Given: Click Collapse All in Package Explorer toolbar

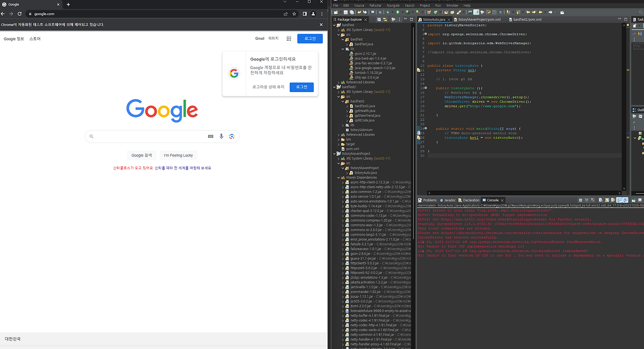Looking at the screenshot, I should pyautogui.click(x=379, y=19).
